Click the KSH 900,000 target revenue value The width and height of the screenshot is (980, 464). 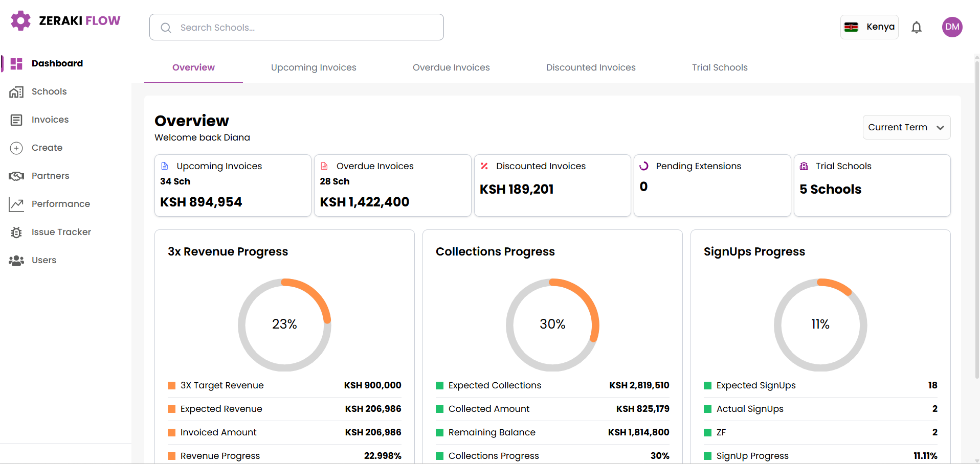coord(372,385)
